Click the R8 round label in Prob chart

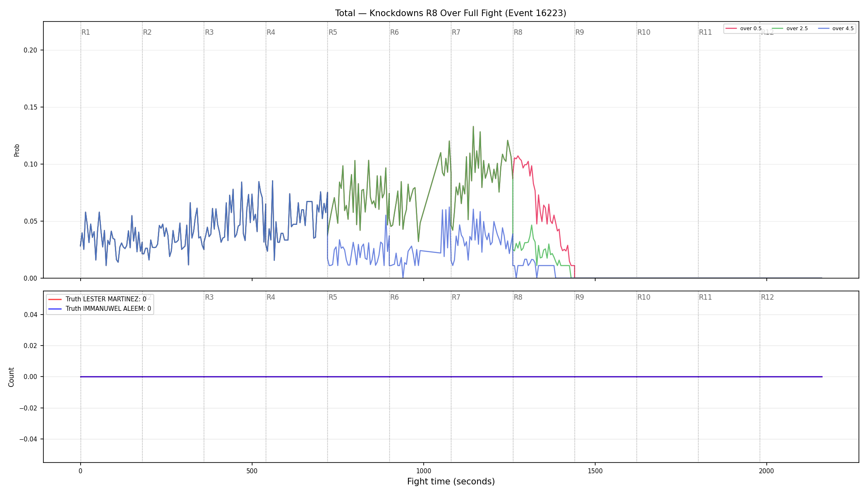[518, 32]
